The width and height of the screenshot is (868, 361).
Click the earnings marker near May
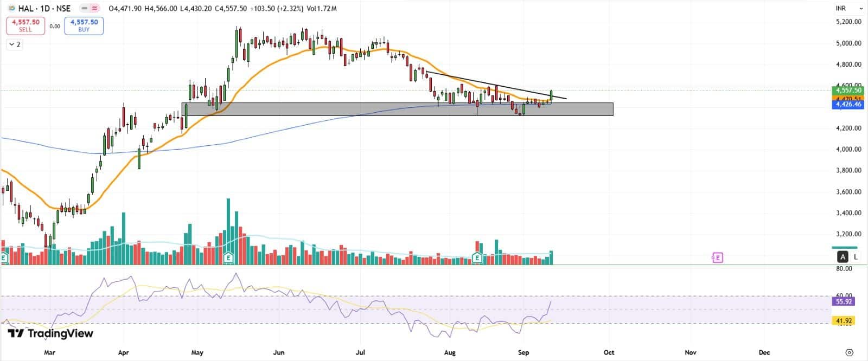(x=228, y=258)
